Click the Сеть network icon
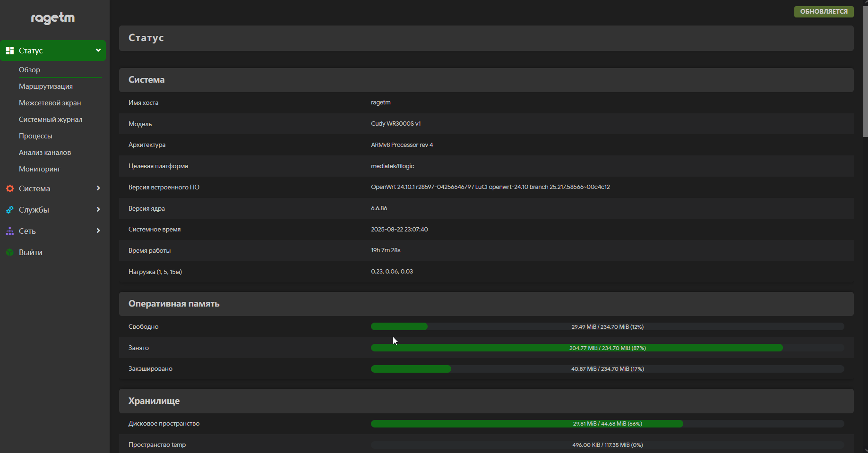This screenshot has width=868, height=453. [9, 231]
